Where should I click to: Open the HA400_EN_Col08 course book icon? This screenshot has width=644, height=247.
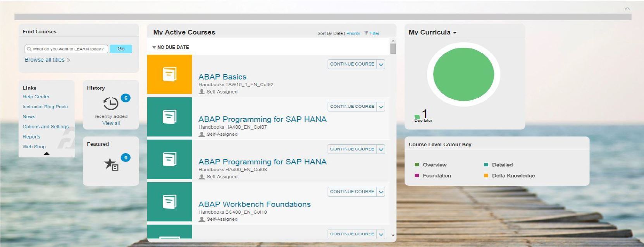point(169,159)
